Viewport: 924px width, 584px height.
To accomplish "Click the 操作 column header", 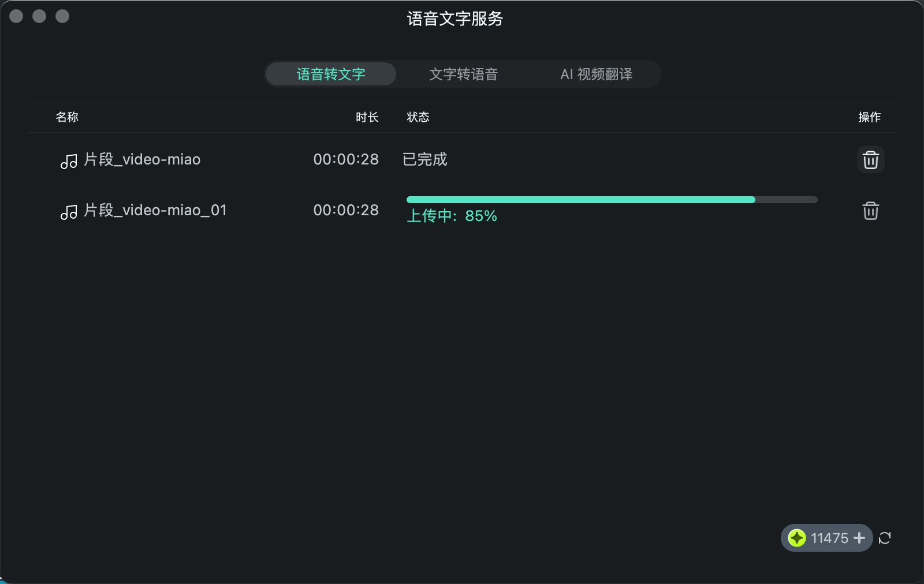I will (x=871, y=117).
